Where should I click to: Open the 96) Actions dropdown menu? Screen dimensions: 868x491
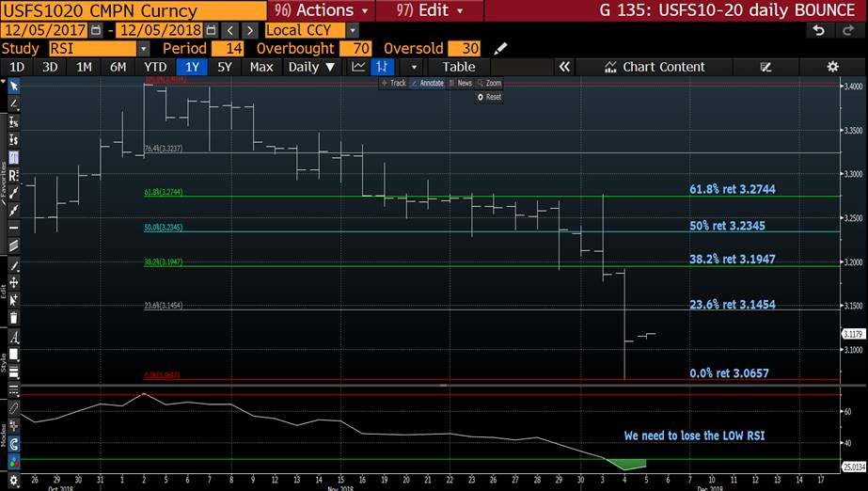(321, 10)
